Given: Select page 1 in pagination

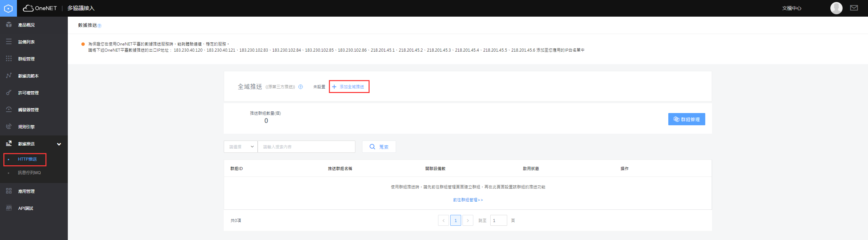Looking at the screenshot, I should click(x=456, y=220).
